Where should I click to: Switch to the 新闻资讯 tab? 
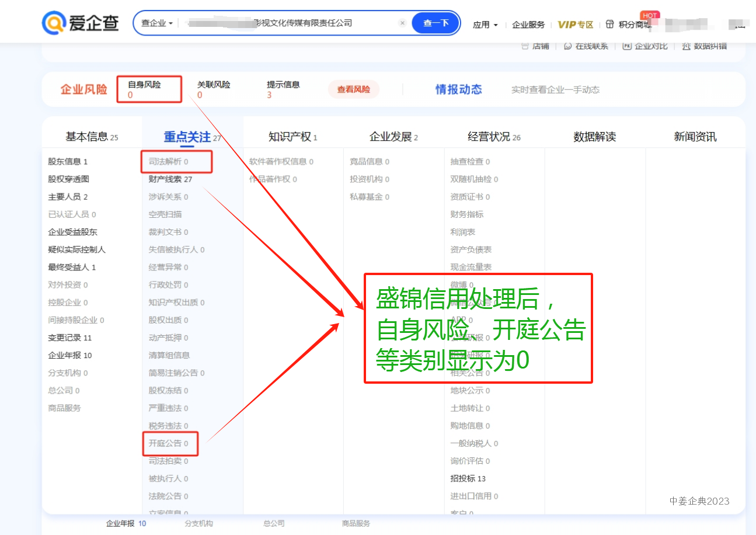click(x=695, y=137)
